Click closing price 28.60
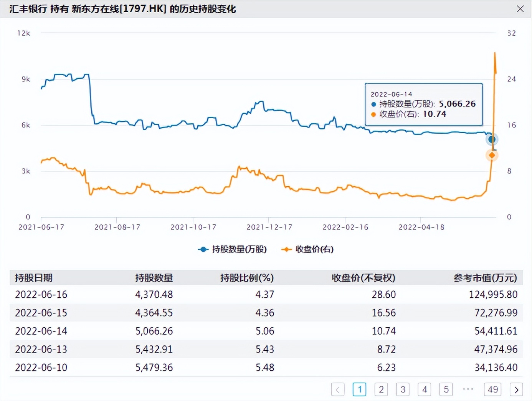The image size is (532, 401). (x=384, y=295)
